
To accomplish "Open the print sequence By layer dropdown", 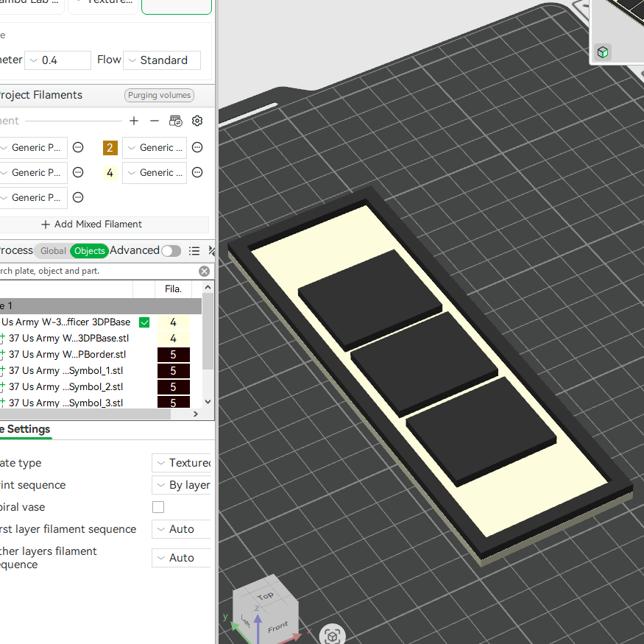I will (181, 485).
